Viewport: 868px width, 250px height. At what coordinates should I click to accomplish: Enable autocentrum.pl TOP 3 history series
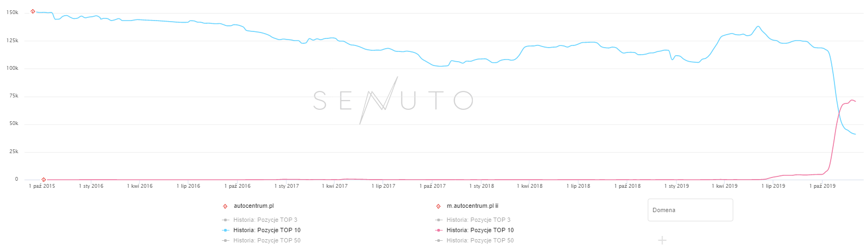[265, 220]
